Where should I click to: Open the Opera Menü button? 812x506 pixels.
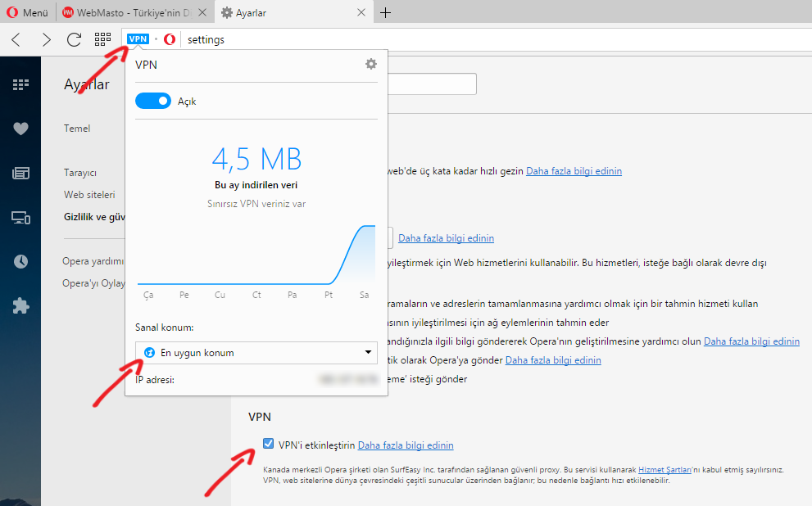coord(27,12)
